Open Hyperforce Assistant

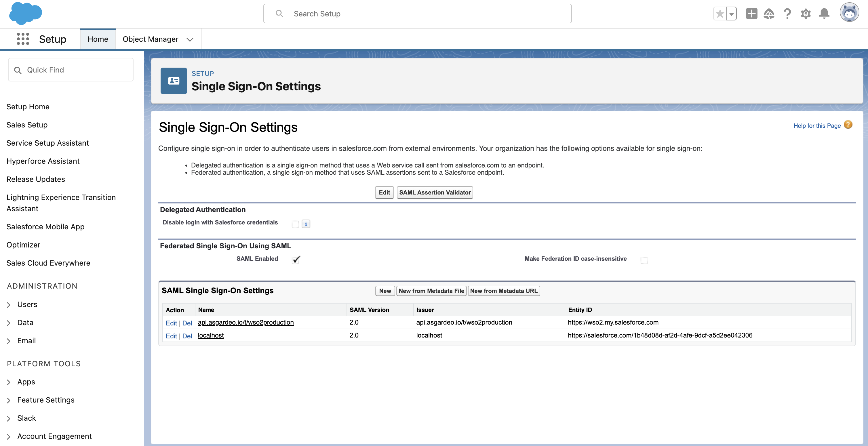43,161
